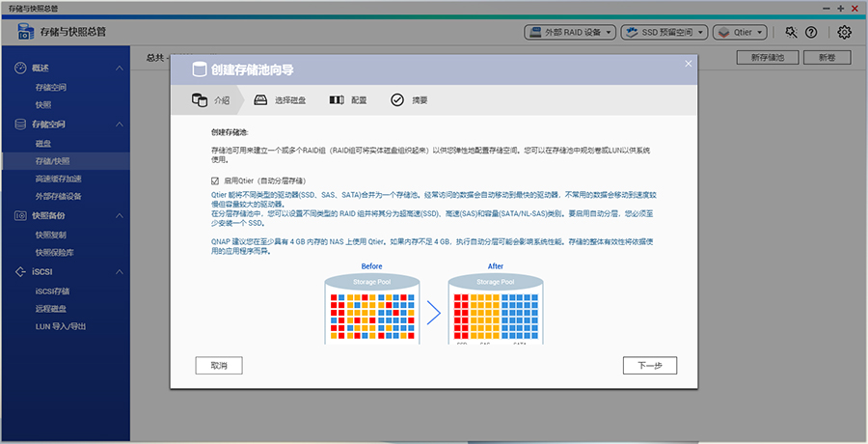This screenshot has height=444, width=868.
Task: Click the storage pool cylinder icon in wizard title
Action: coord(199,69)
